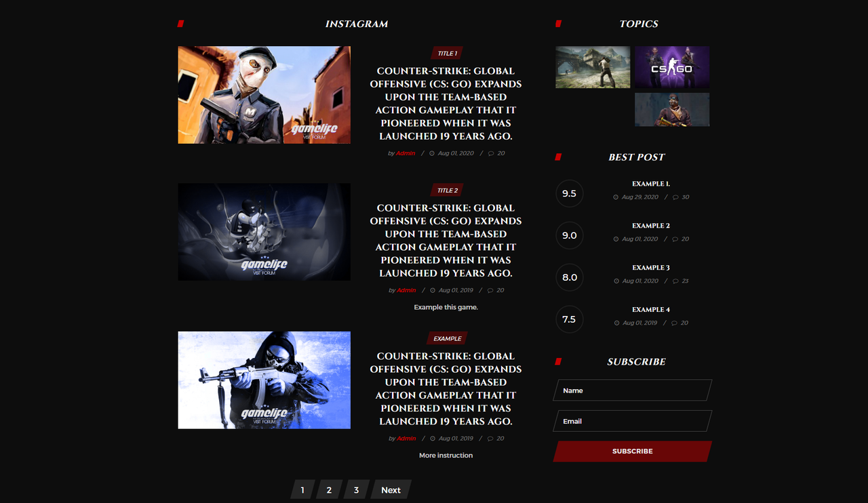Screen dimensions: 868x503
Task: Click clock icon under EXAMPLE 2
Action: 616,239
